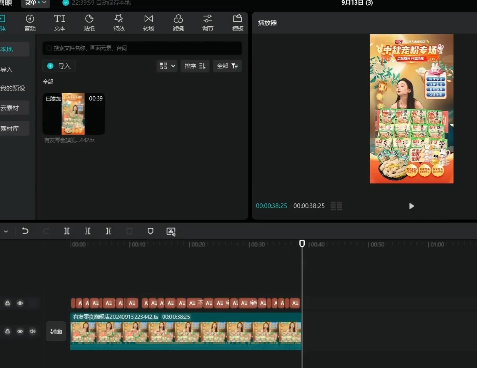The height and width of the screenshot is (368, 477).
Task: Split the clip at playhead
Action: click(x=67, y=231)
